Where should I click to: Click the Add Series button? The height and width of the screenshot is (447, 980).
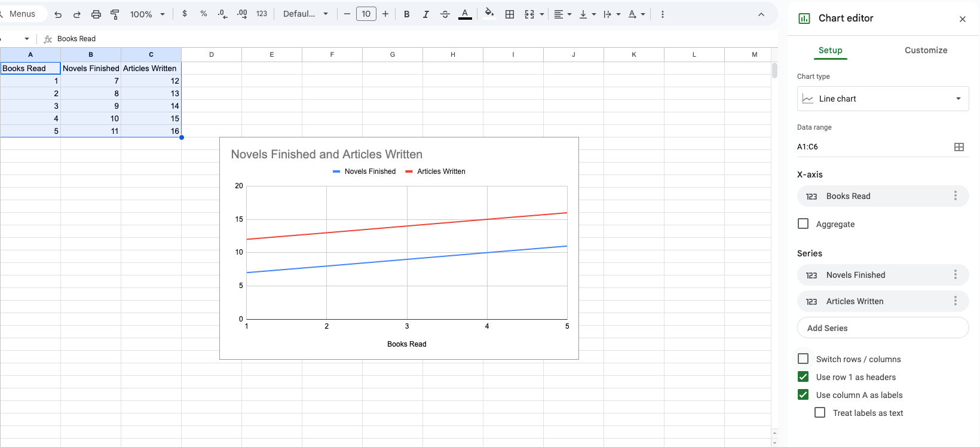click(x=883, y=327)
